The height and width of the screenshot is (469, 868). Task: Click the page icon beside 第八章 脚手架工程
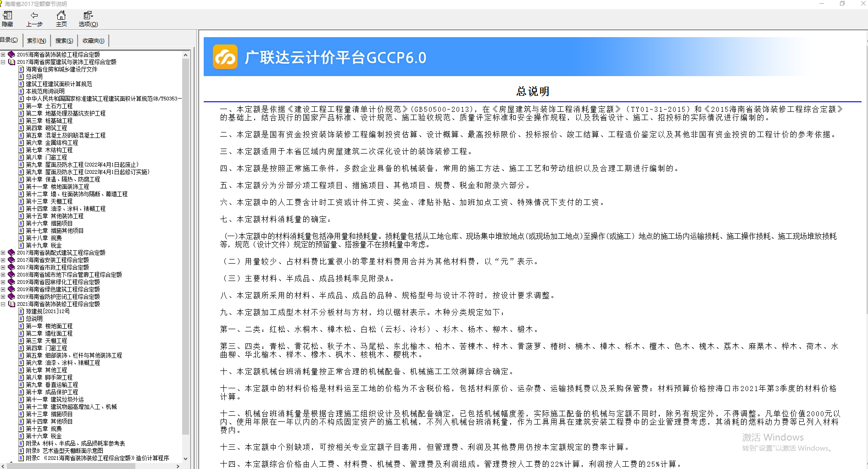click(x=21, y=377)
